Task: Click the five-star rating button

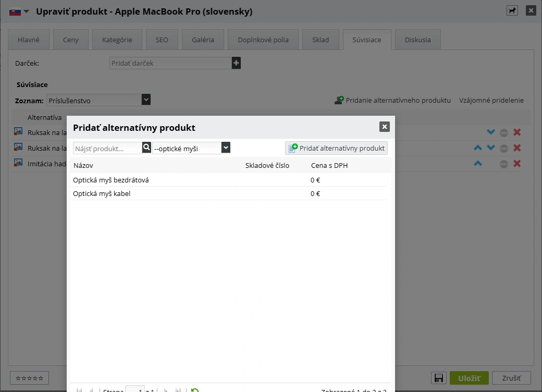Action: click(29, 378)
